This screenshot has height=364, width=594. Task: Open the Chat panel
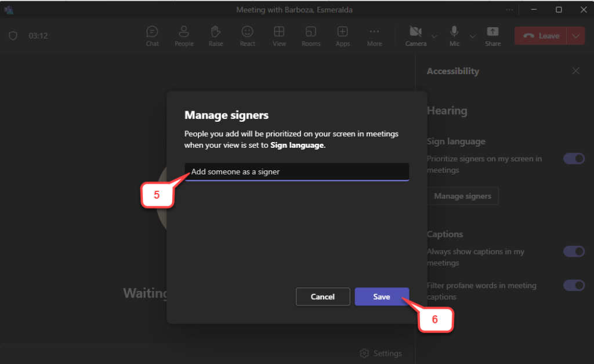(152, 35)
